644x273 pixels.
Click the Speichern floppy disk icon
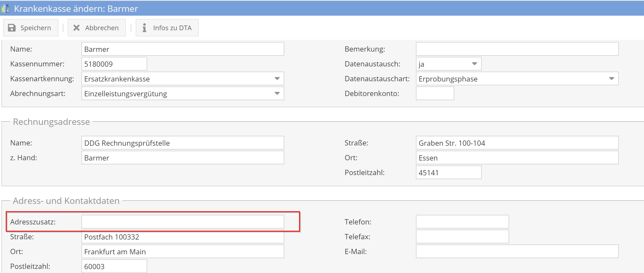click(12, 28)
